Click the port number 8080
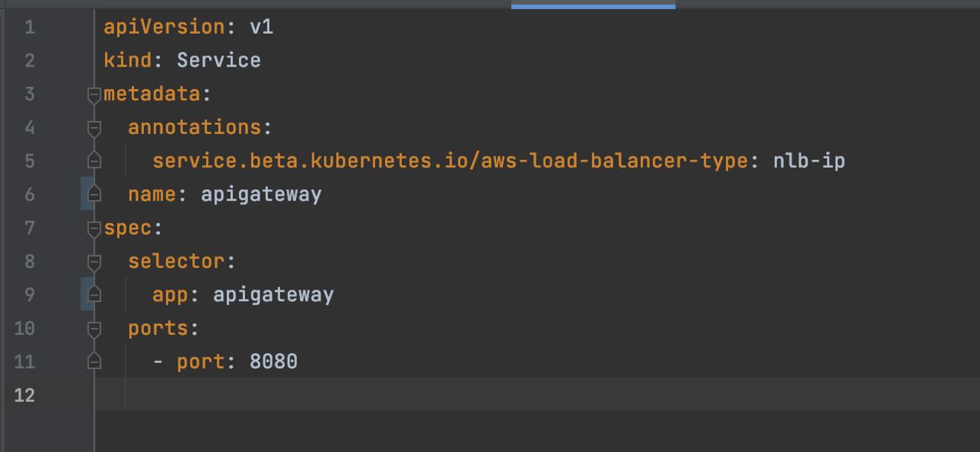This screenshot has height=452, width=980. point(273,362)
